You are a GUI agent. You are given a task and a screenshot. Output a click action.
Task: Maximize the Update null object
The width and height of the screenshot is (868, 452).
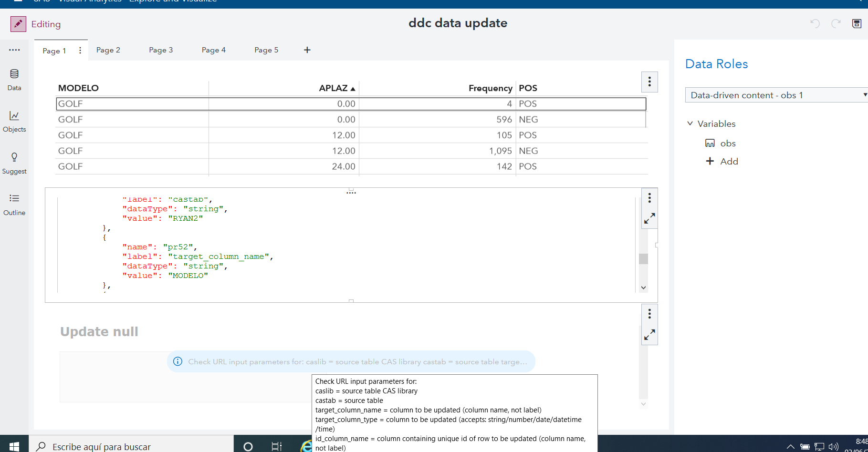[x=649, y=334]
